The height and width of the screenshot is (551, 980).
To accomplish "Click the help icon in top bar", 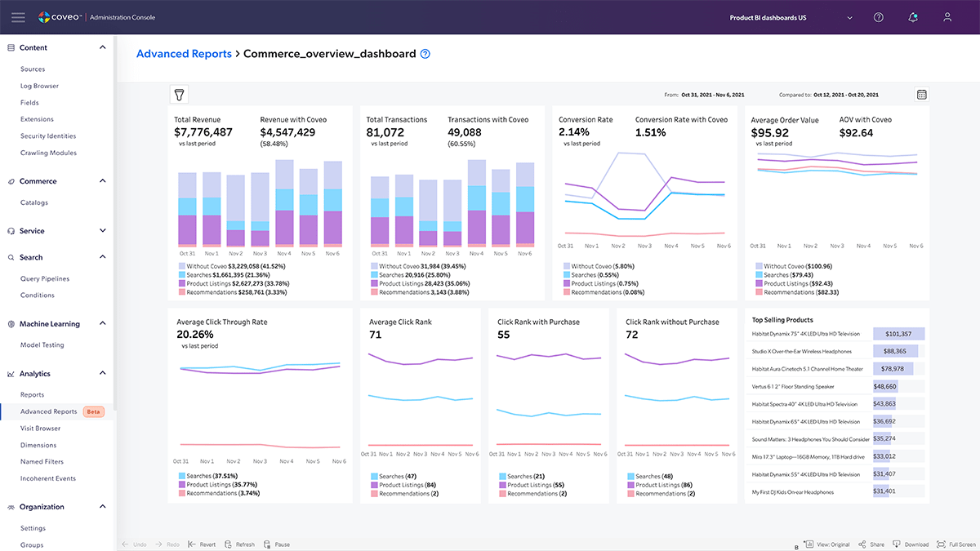I will click(878, 17).
